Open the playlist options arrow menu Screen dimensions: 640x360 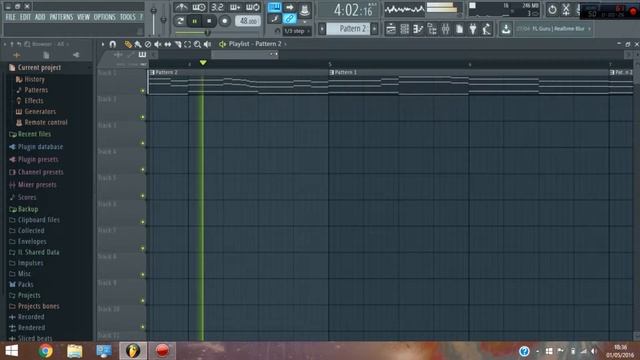tap(103, 44)
